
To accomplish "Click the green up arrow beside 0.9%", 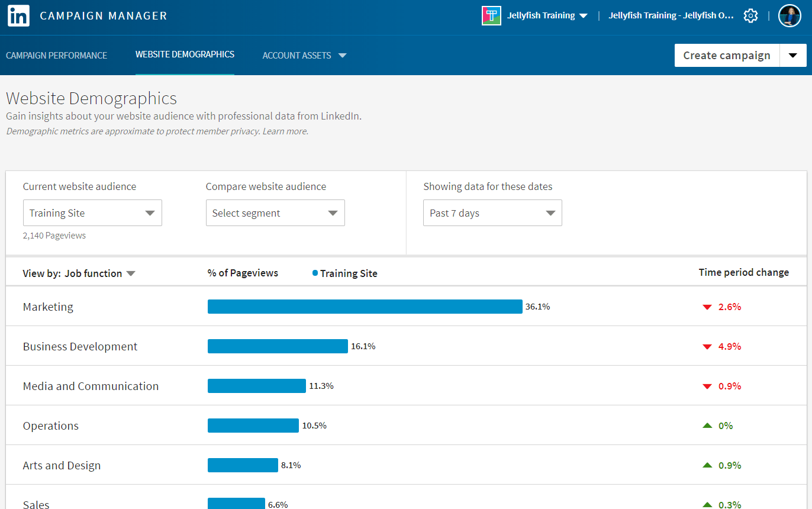I will tap(707, 465).
